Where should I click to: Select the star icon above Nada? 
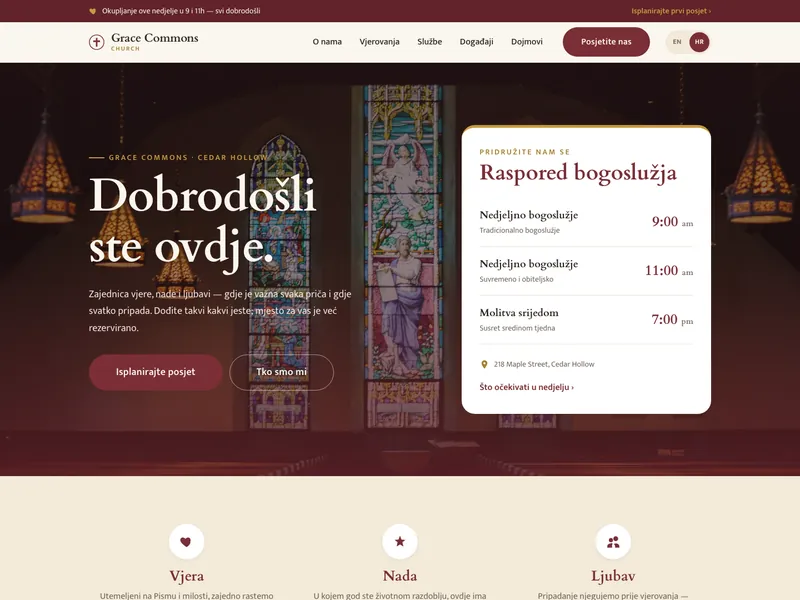pyautogui.click(x=400, y=541)
